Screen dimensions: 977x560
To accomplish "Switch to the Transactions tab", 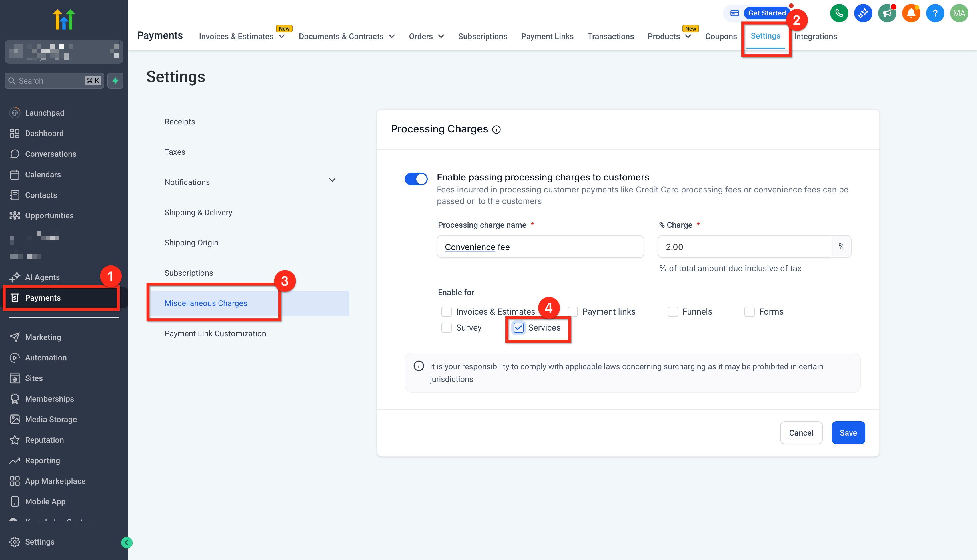I will pos(610,36).
